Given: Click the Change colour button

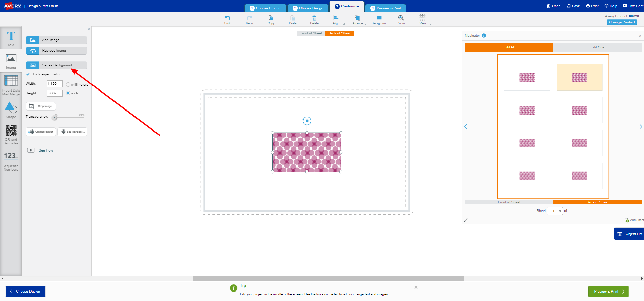Looking at the screenshot, I should point(41,132).
